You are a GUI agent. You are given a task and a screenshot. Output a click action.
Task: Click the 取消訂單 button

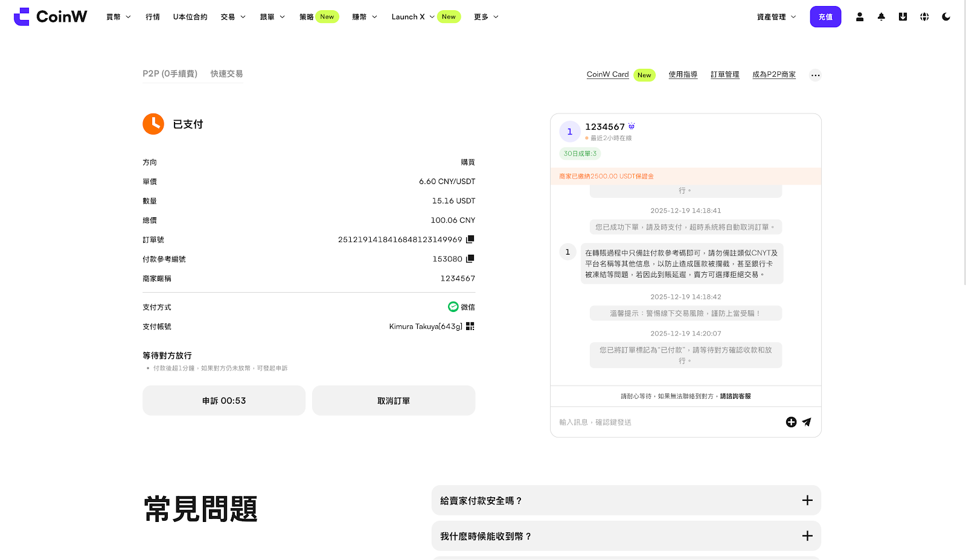click(x=393, y=401)
